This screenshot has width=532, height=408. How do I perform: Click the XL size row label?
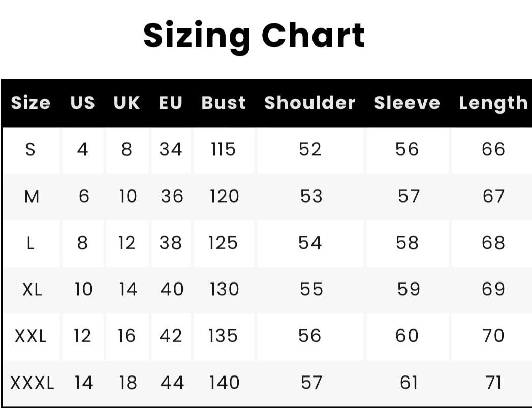click(x=32, y=290)
